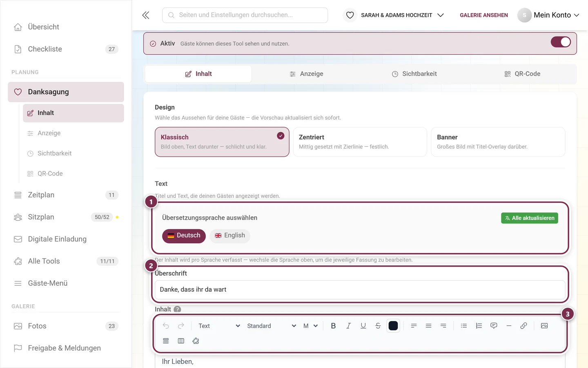Screen dimensions: 588x368
Task: Insert a quote block with speech-bubble icon
Action: coord(494,326)
